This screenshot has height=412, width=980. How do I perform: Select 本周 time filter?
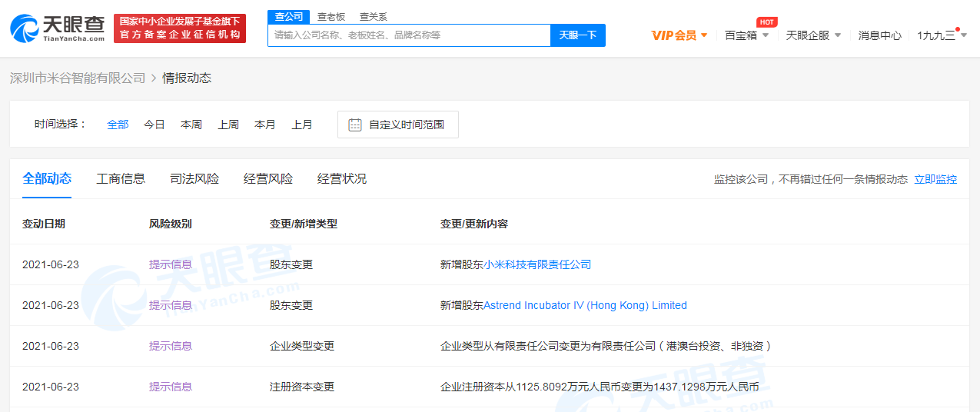tap(191, 125)
